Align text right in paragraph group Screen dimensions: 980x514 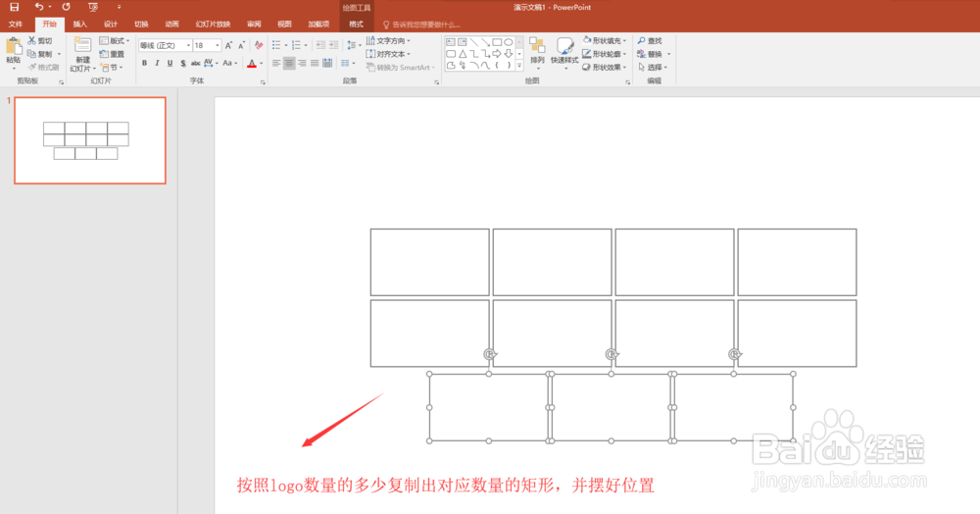tap(302, 63)
